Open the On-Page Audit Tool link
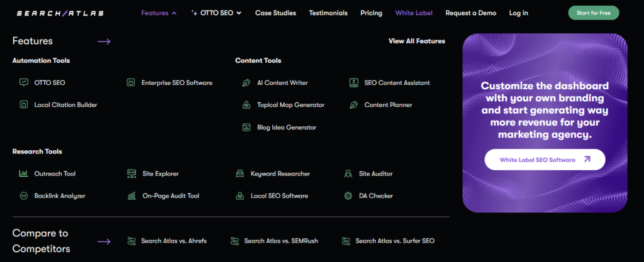The width and height of the screenshot is (644, 262). (x=171, y=195)
